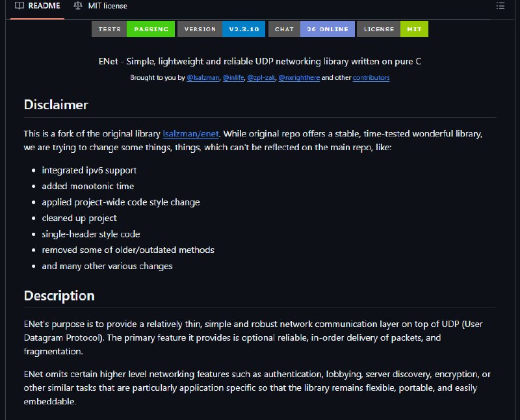Click 'applied project-wide code style change' bullet
This screenshot has width=520, height=420.
(121, 202)
